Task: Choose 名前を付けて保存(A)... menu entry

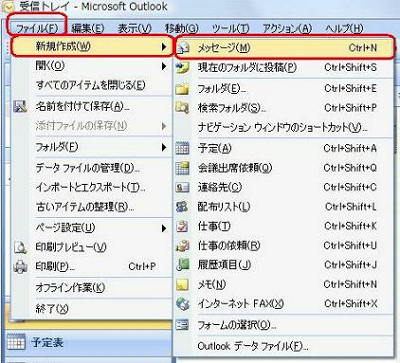Action: coord(83,106)
